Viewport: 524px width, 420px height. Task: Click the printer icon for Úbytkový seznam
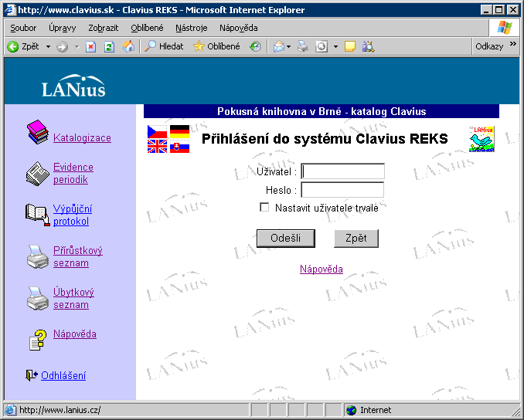[38, 299]
